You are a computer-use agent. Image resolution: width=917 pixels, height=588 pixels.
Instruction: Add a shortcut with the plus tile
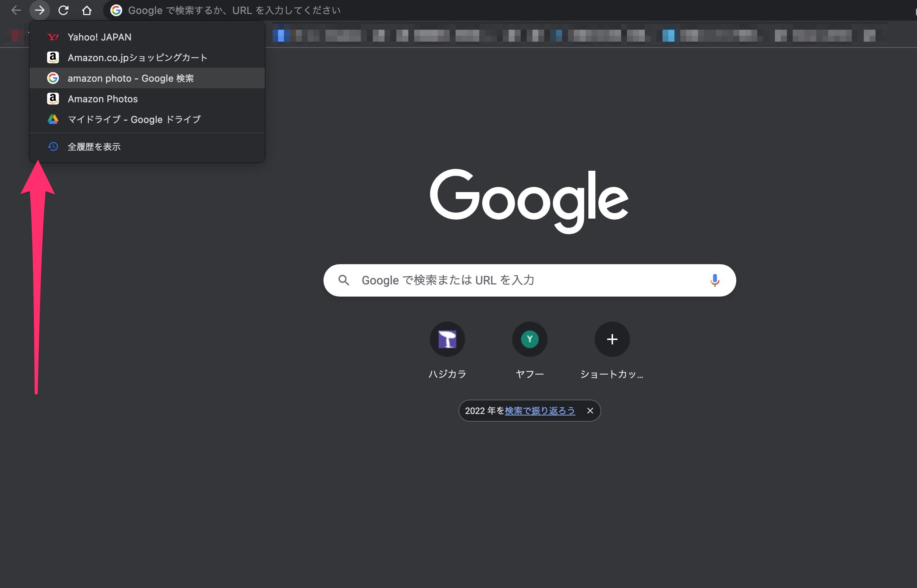tap(612, 351)
